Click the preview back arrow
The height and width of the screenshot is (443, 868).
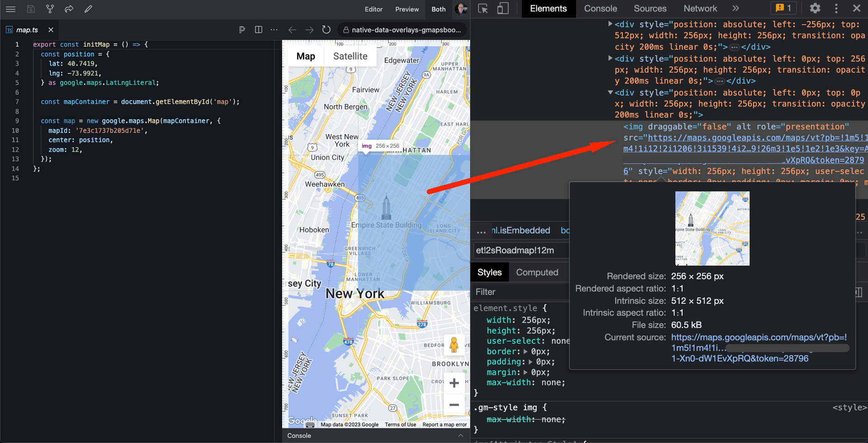click(x=292, y=30)
